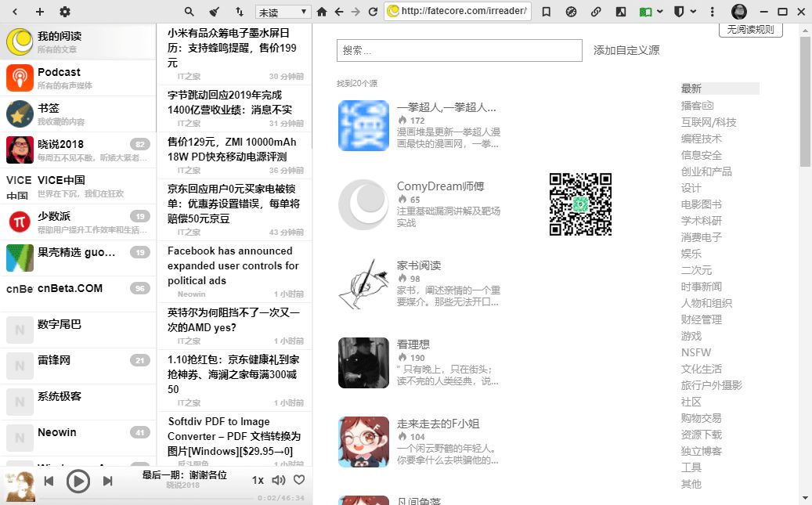Open the three-dot more menu
The width and height of the screenshot is (812, 505).
(712, 12)
